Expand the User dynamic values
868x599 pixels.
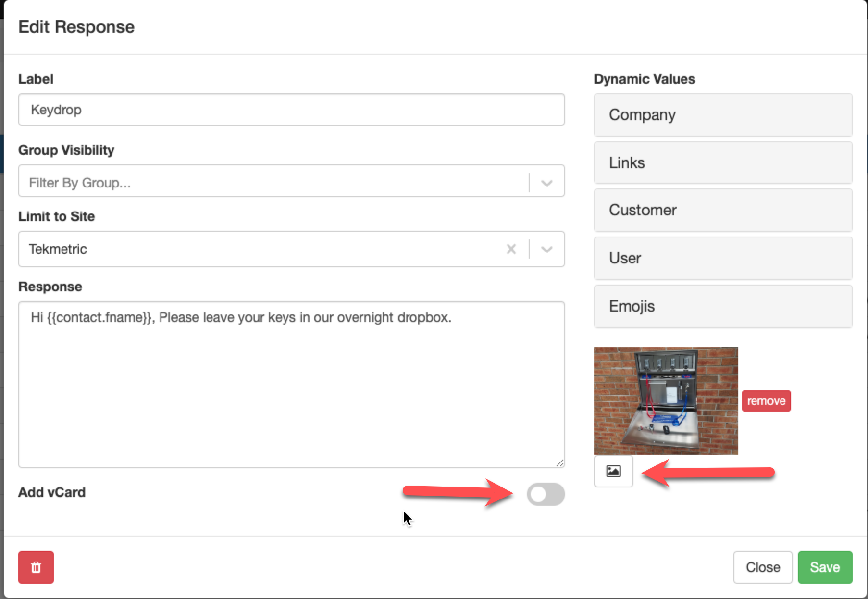click(x=723, y=258)
